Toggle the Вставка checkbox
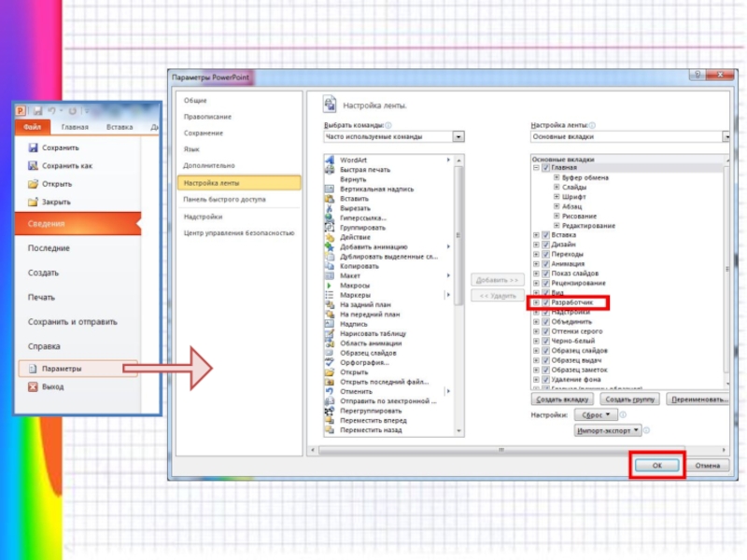Viewport: 747px width, 560px height. pyautogui.click(x=546, y=235)
